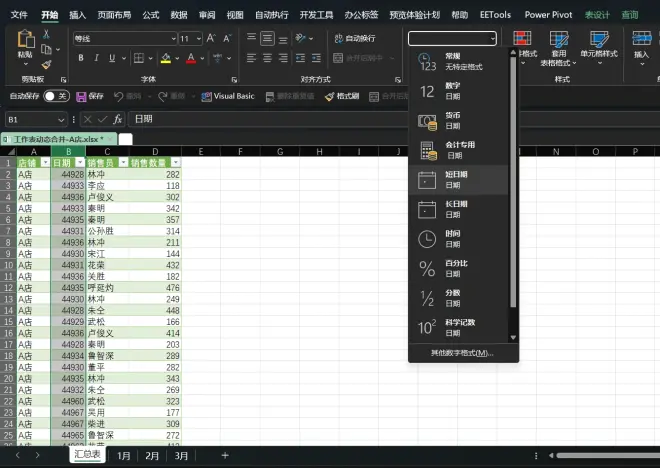Click 其他数字格式(M)... more formats link

click(462, 353)
